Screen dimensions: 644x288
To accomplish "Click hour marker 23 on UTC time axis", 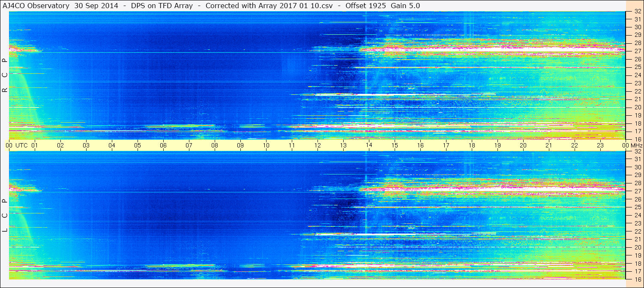I will [600, 145].
